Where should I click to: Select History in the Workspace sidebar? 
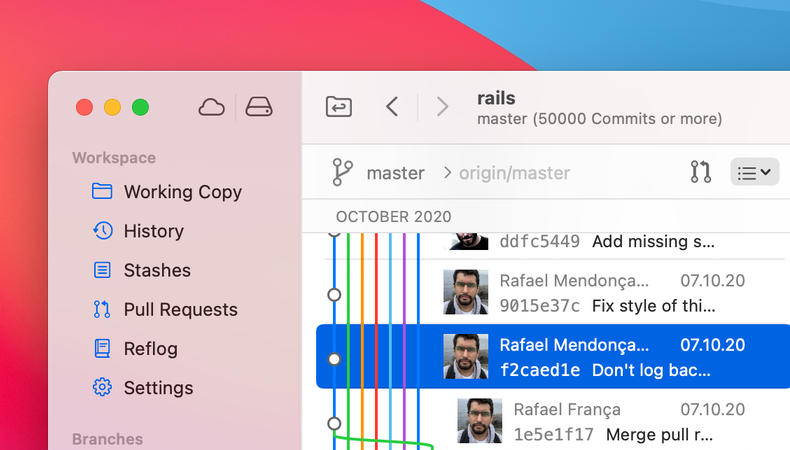[x=153, y=231]
